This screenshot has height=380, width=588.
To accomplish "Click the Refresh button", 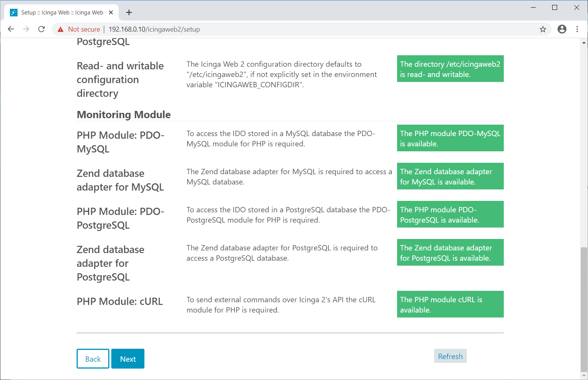I will pyautogui.click(x=450, y=356).
